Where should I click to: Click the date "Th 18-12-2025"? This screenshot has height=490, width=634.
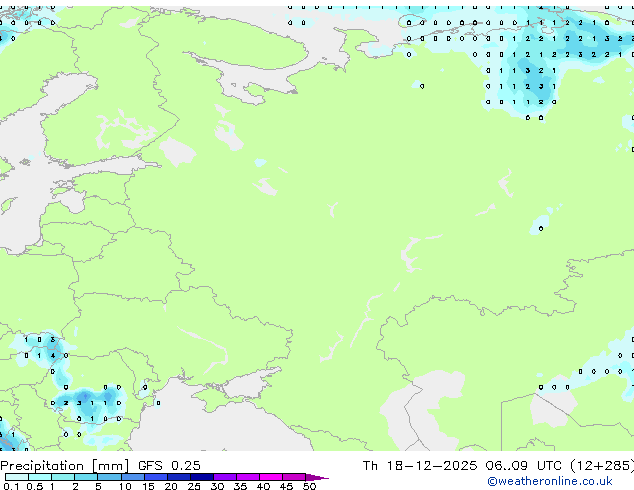(420, 466)
